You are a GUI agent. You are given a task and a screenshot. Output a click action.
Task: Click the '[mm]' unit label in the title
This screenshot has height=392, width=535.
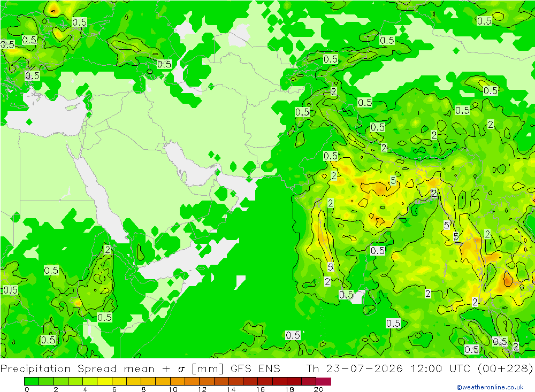coord(208,369)
